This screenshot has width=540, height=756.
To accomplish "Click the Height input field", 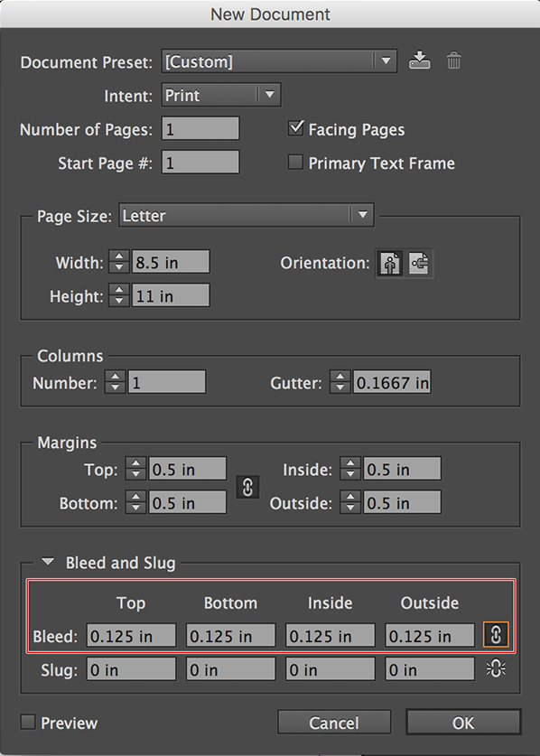I will (x=170, y=295).
